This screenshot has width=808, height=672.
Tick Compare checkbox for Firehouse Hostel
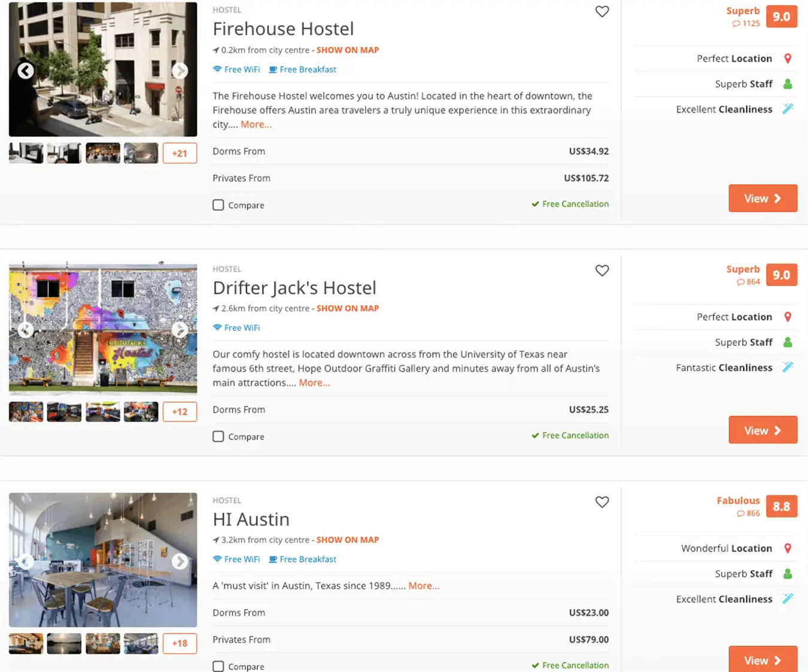pyautogui.click(x=218, y=205)
